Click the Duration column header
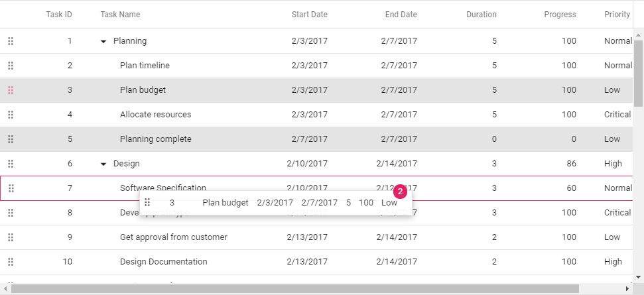 point(481,15)
